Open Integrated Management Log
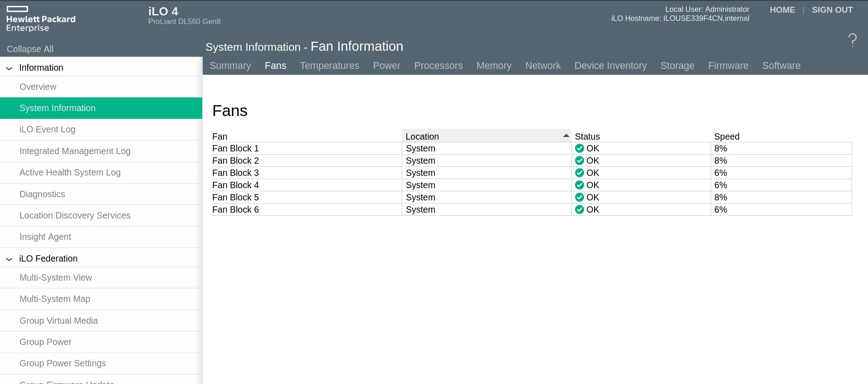The width and height of the screenshot is (868, 384). (x=101, y=151)
